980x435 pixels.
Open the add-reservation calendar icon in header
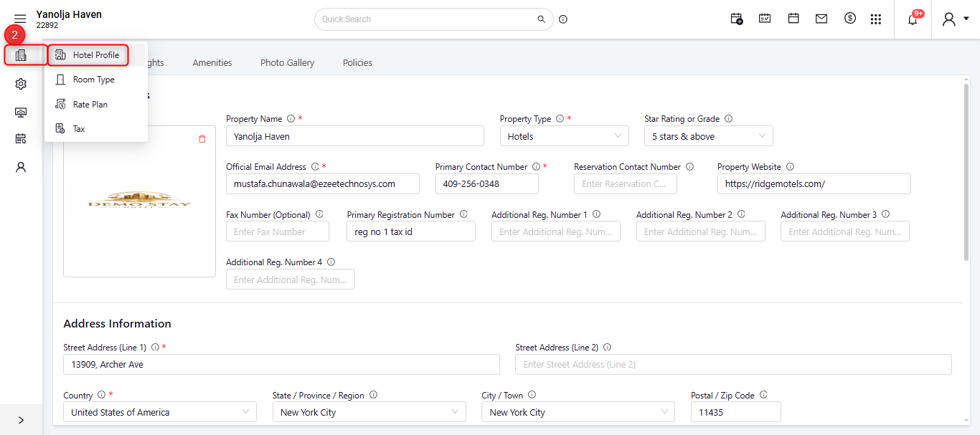(x=737, y=19)
